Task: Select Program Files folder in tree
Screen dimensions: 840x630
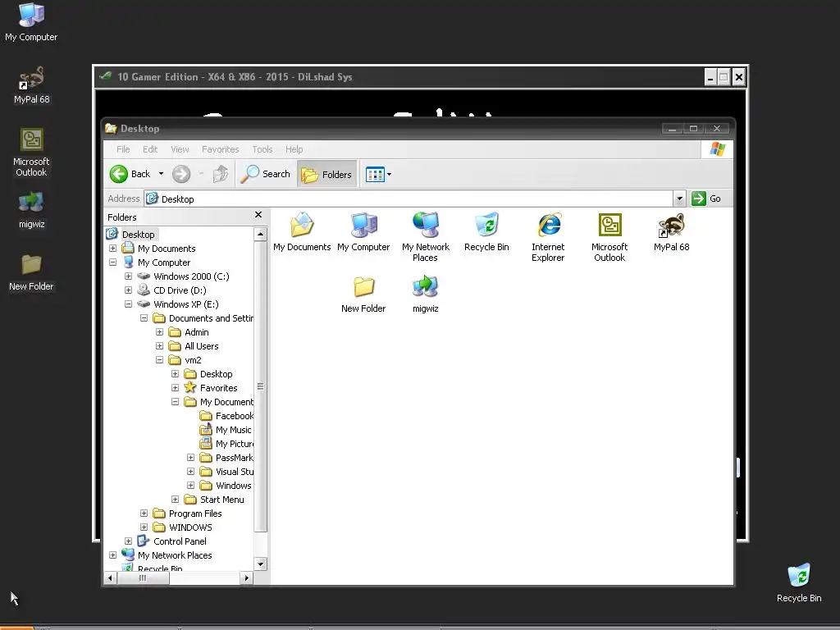Action: click(x=195, y=514)
